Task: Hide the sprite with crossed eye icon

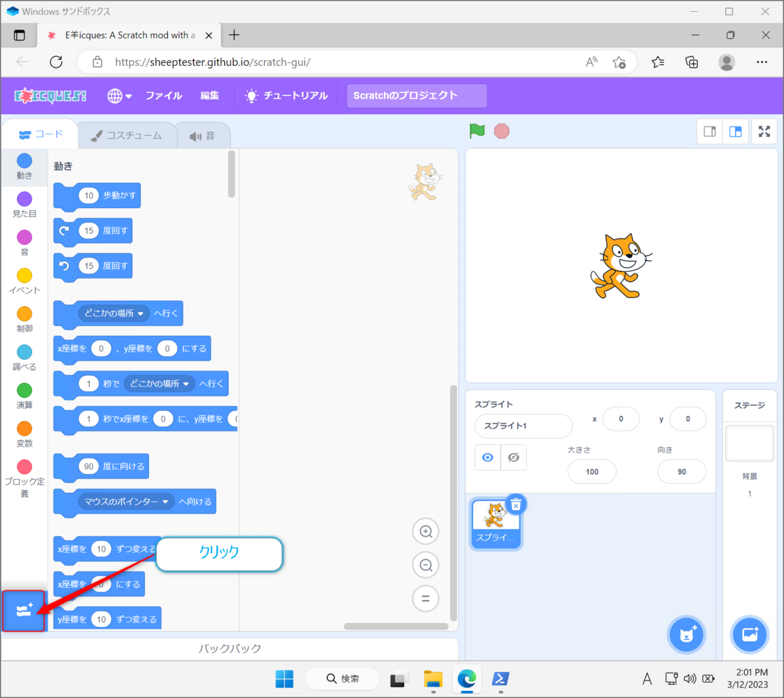Action: point(514,458)
